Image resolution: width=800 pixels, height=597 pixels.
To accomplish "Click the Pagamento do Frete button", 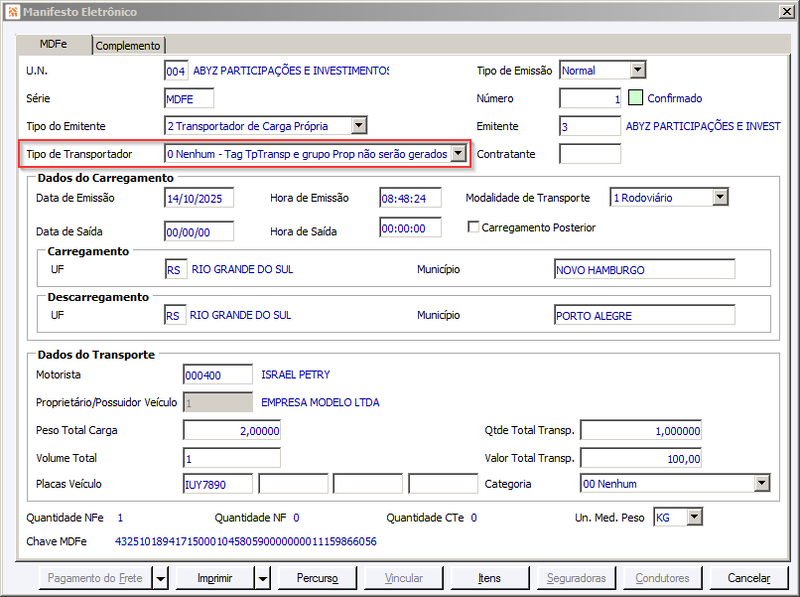I will tap(95, 578).
